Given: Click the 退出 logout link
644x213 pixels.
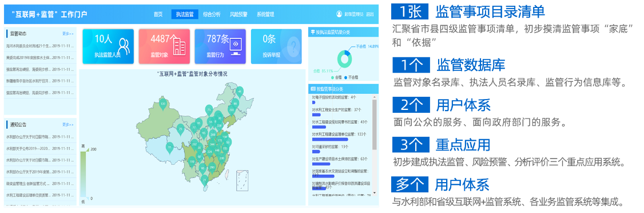Looking at the screenshot, I should [x=370, y=14].
